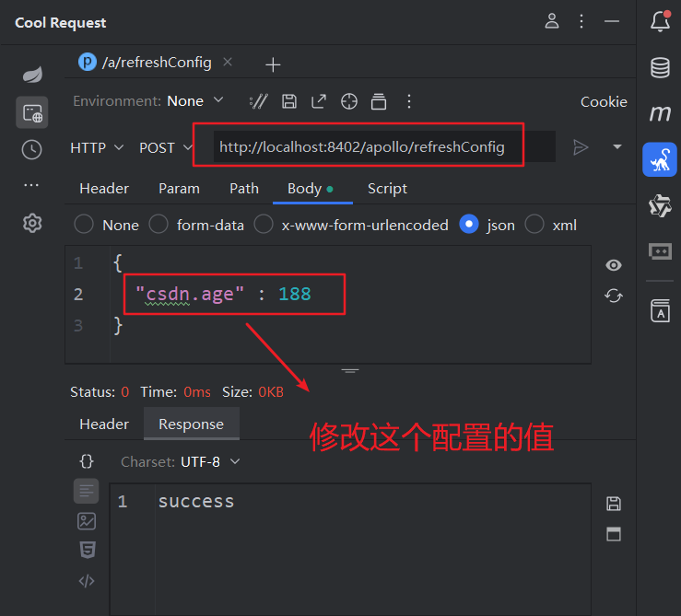The height and width of the screenshot is (616, 681).
Task: Open toolbar vertical dots more options
Action: [408, 101]
